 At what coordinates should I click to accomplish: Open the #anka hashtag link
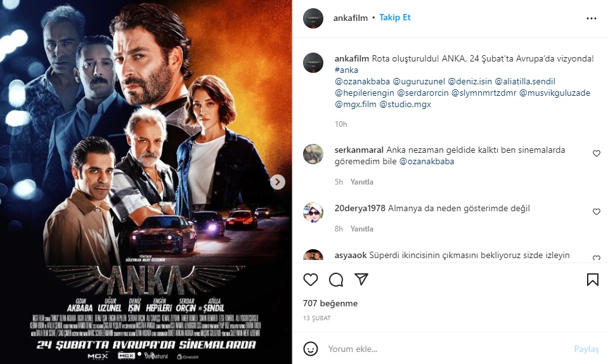346,70
